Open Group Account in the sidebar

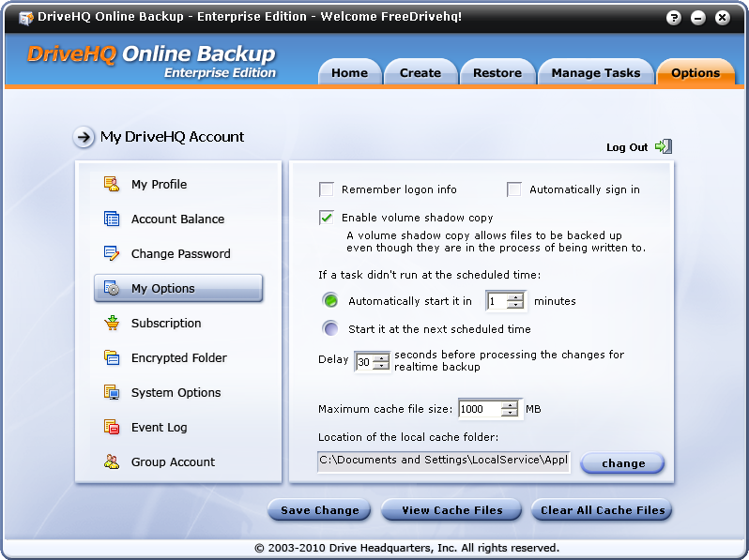[177, 462]
